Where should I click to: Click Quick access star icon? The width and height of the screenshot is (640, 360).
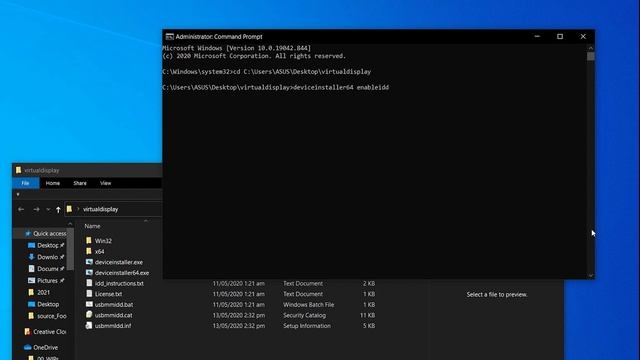click(x=28, y=233)
